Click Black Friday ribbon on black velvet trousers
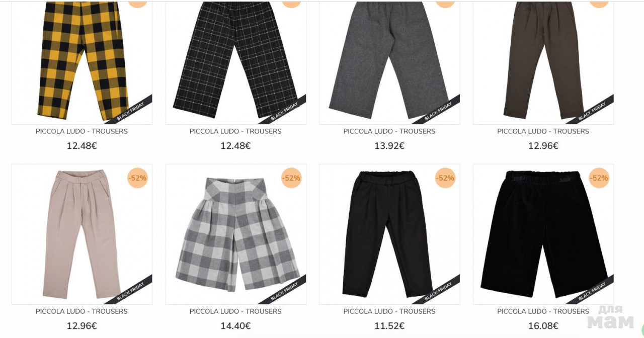The image size is (644, 338). [x=592, y=291]
